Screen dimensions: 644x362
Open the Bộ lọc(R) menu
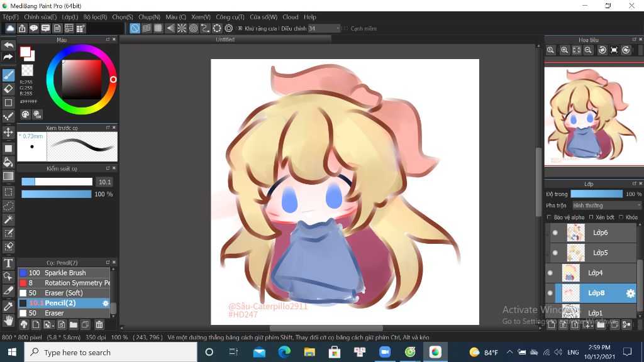coord(96,17)
